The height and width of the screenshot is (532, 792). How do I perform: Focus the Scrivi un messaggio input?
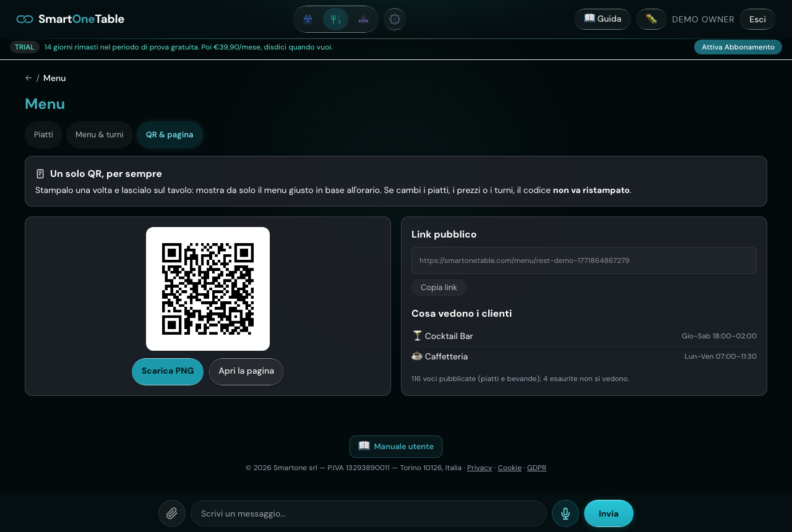[x=369, y=513]
